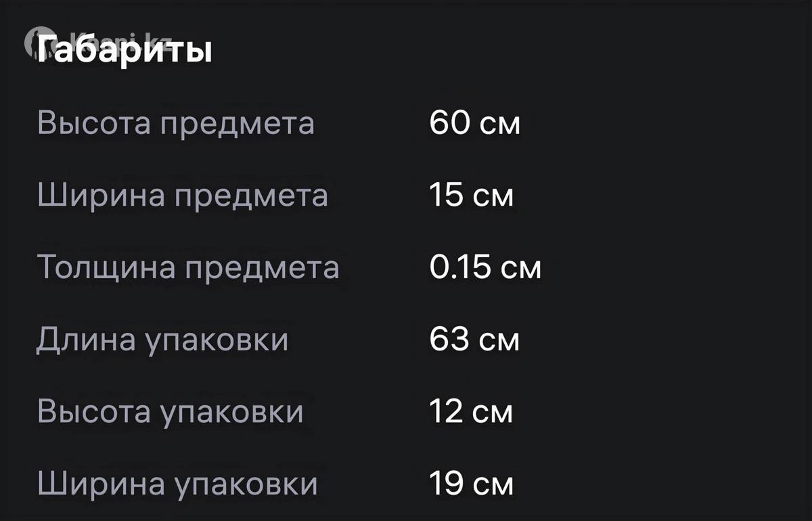Click the 15 см width value
Viewport: 812px width, 521px height.
471,196
